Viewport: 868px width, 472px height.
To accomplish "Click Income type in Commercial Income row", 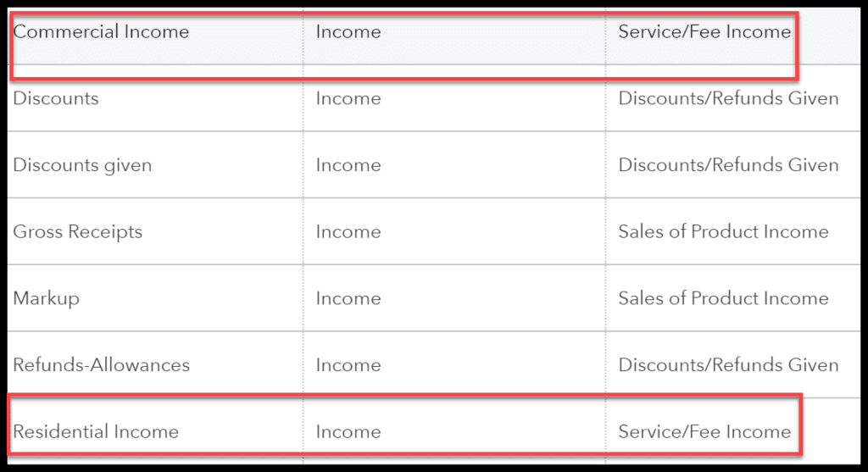I will point(348,31).
